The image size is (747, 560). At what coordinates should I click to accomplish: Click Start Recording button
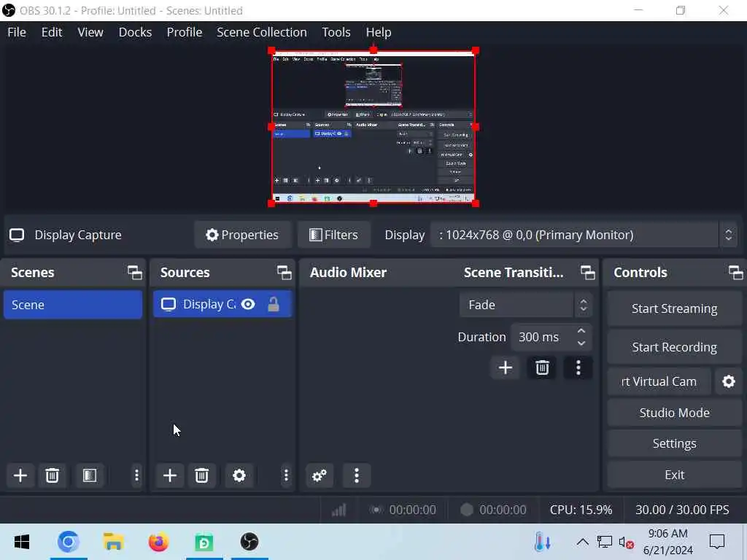[674, 348]
